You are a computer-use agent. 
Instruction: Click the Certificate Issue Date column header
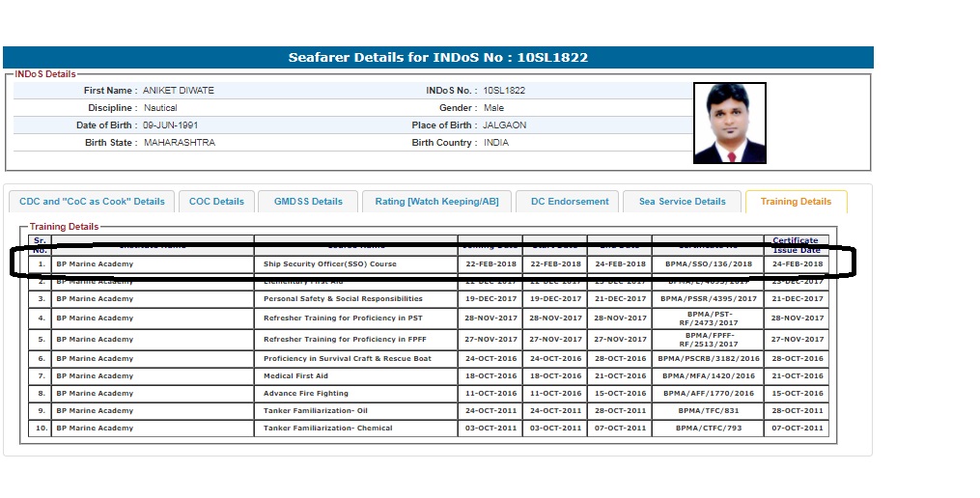796,245
